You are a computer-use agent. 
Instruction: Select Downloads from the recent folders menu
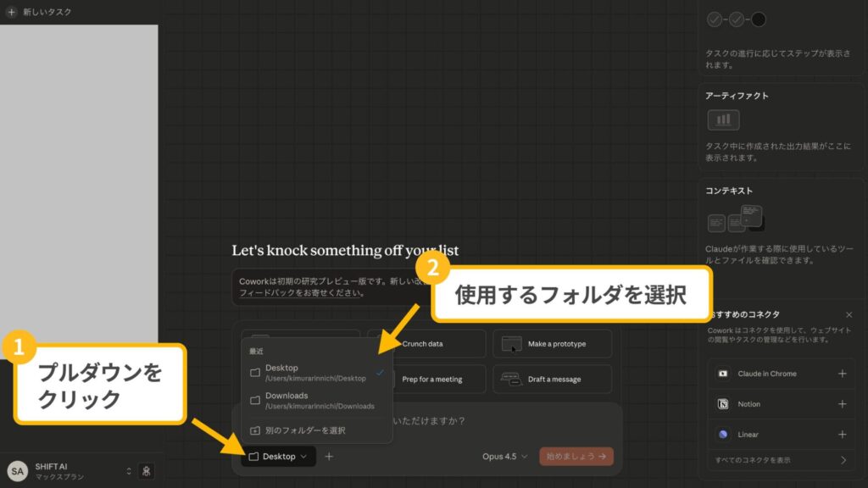(286, 398)
